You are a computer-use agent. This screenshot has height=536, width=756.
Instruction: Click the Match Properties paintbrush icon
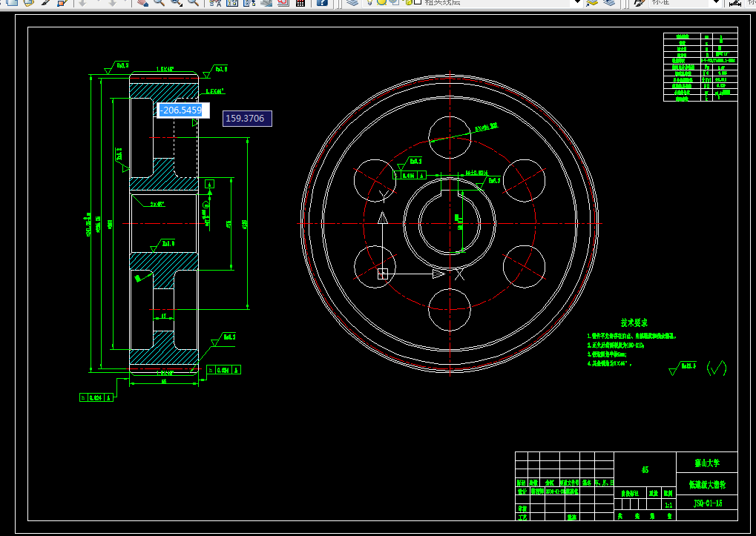tap(46, 2)
